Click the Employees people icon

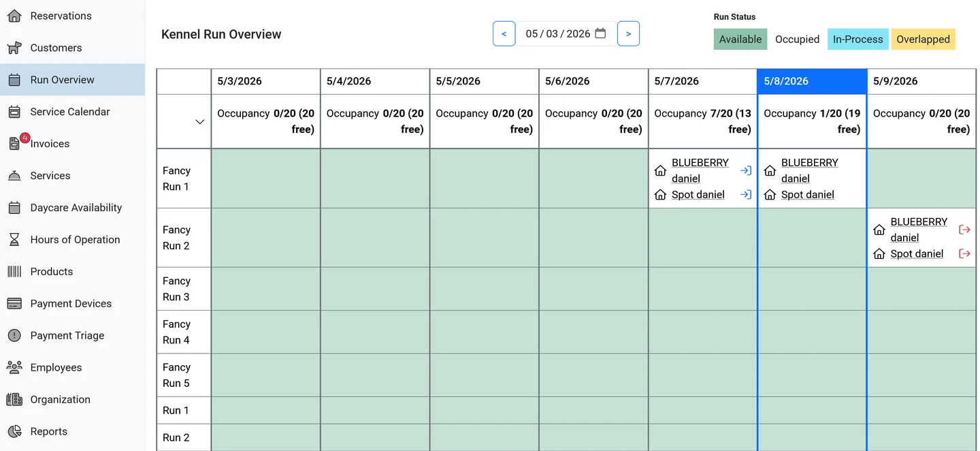(x=14, y=367)
